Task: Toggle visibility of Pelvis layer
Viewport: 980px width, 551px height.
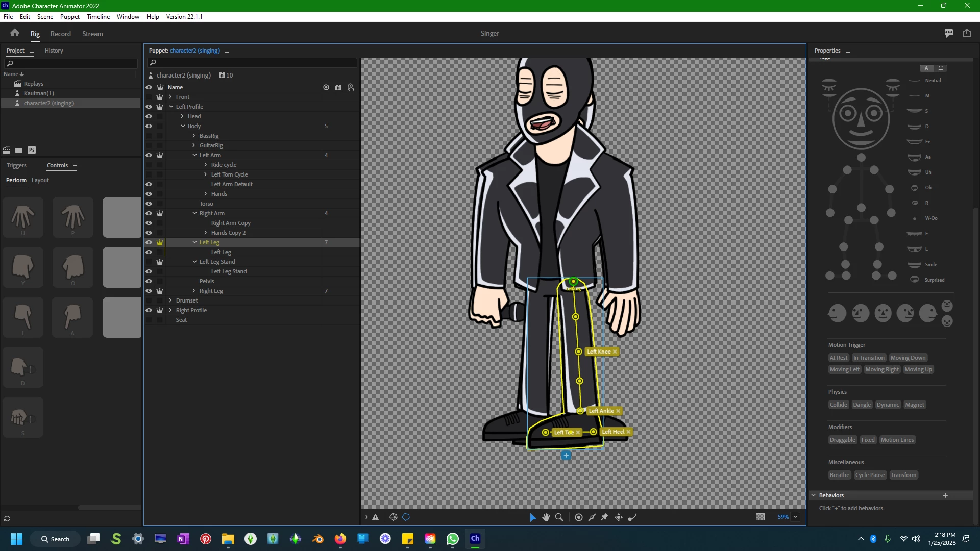Action: point(149,281)
